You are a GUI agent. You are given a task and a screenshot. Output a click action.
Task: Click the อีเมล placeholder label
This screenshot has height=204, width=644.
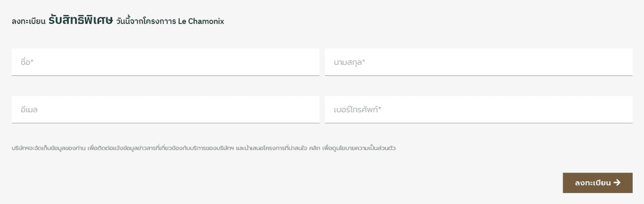point(29,110)
